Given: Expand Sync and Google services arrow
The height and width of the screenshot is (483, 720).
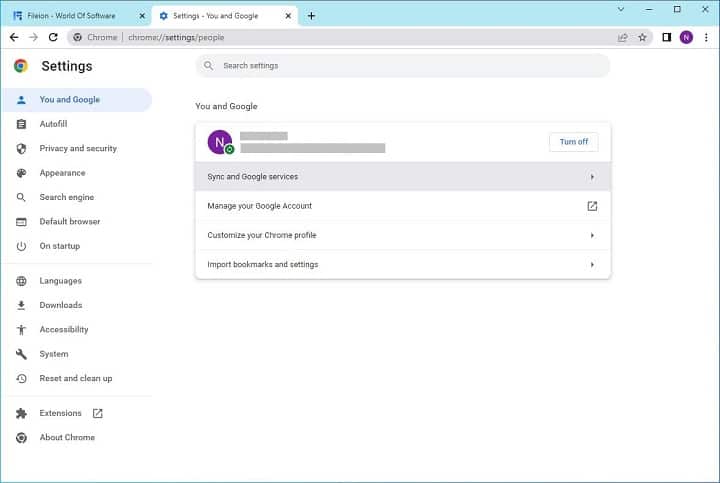Looking at the screenshot, I should [592, 177].
